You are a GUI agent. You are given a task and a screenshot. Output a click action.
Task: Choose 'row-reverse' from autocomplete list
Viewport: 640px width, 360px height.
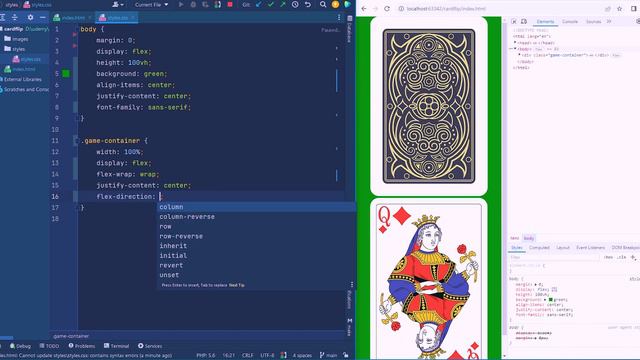[x=257, y=236]
